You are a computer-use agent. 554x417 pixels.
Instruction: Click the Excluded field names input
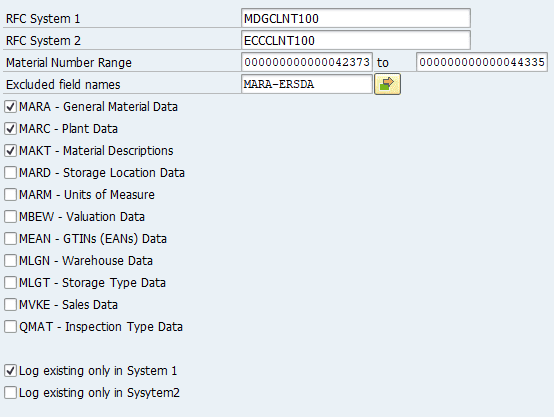tap(307, 84)
